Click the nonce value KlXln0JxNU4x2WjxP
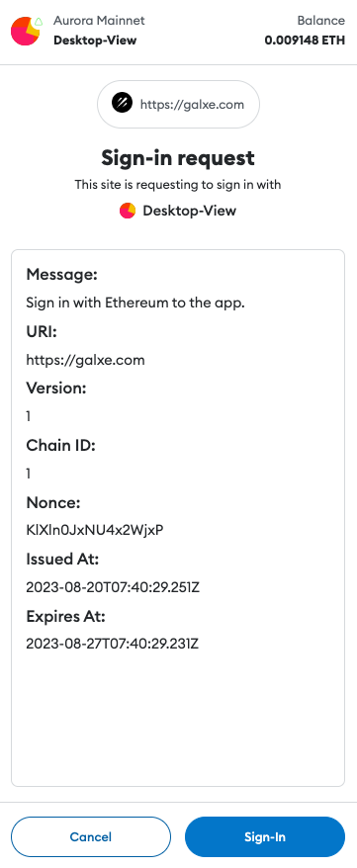357x868 pixels. pos(95,530)
